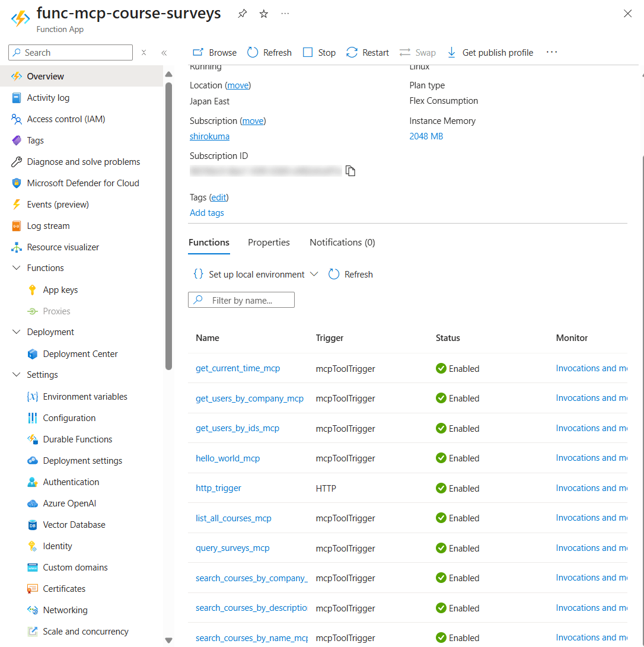The image size is (644, 647).
Task: Expand Set up local environment dropdown
Action: tap(256, 275)
